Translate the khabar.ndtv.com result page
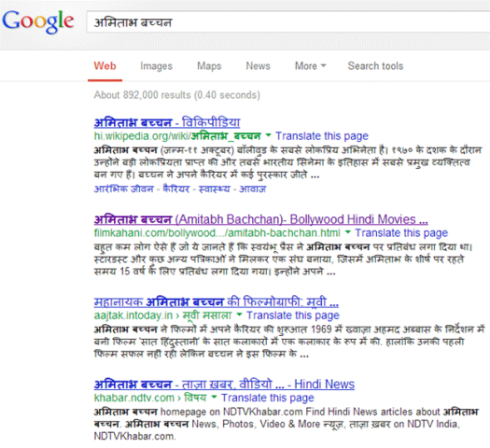Image resolution: width=490 pixels, height=448 pixels. 268,398
